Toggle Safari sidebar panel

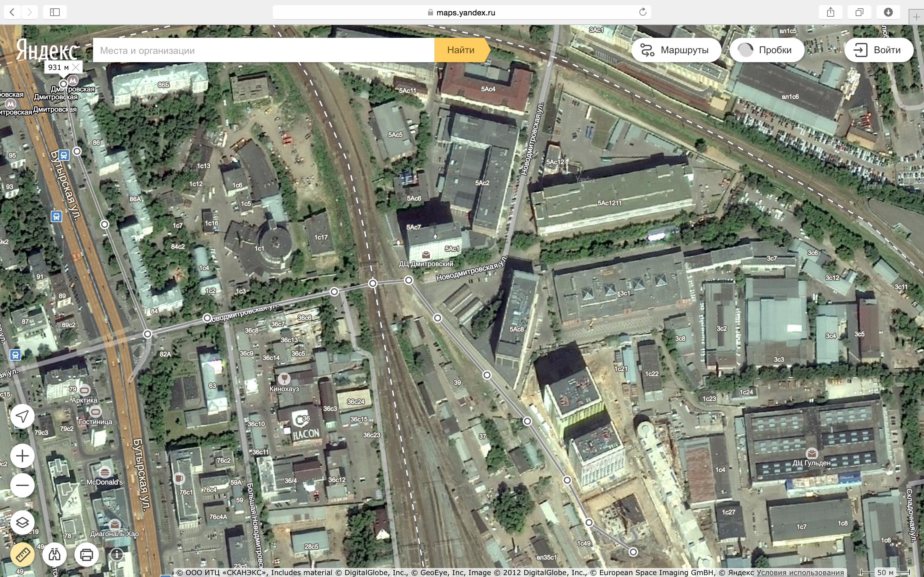pos(55,12)
